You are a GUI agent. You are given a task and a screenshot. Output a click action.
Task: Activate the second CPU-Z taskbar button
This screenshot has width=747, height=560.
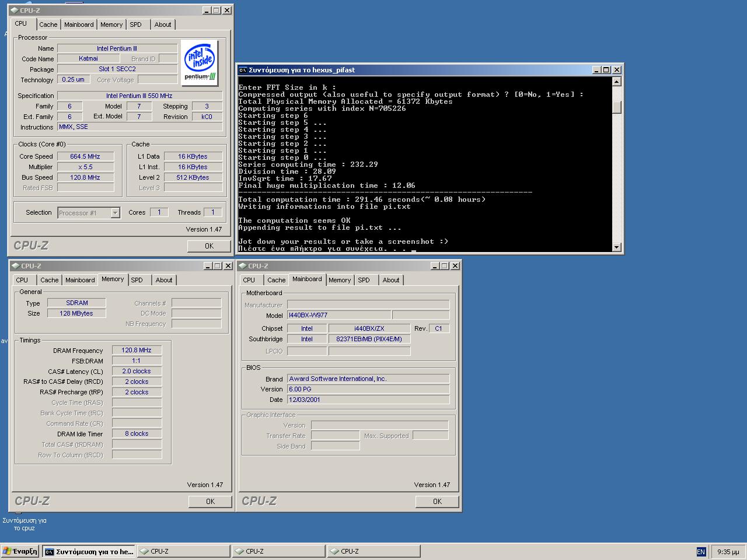[x=278, y=551]
